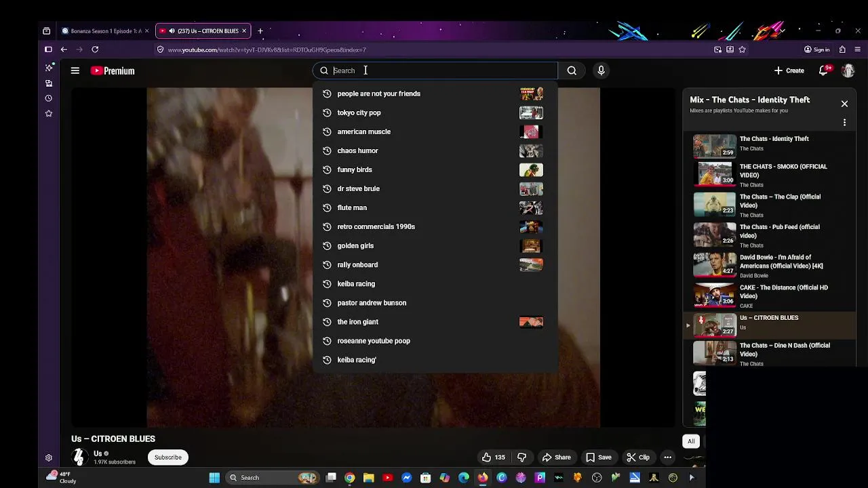868x488 pixels.
Task: Bookmark this page with star icon
Action: (742, 49)
